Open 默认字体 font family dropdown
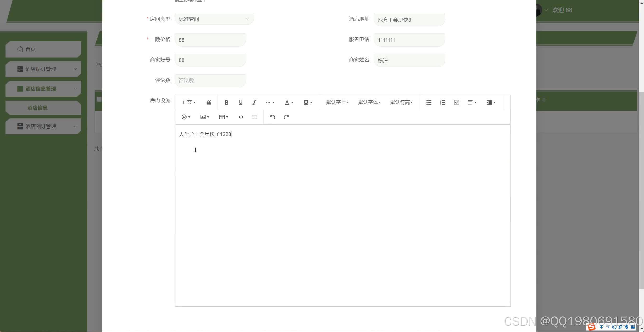The height and width of the screenshot is (332, 644). (369, 102)
